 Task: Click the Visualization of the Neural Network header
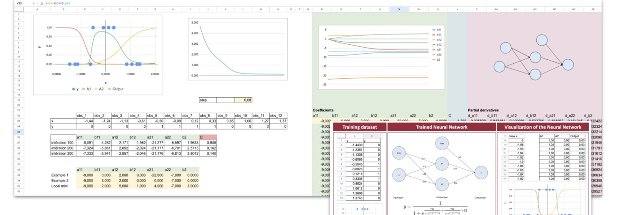point(543,127)
